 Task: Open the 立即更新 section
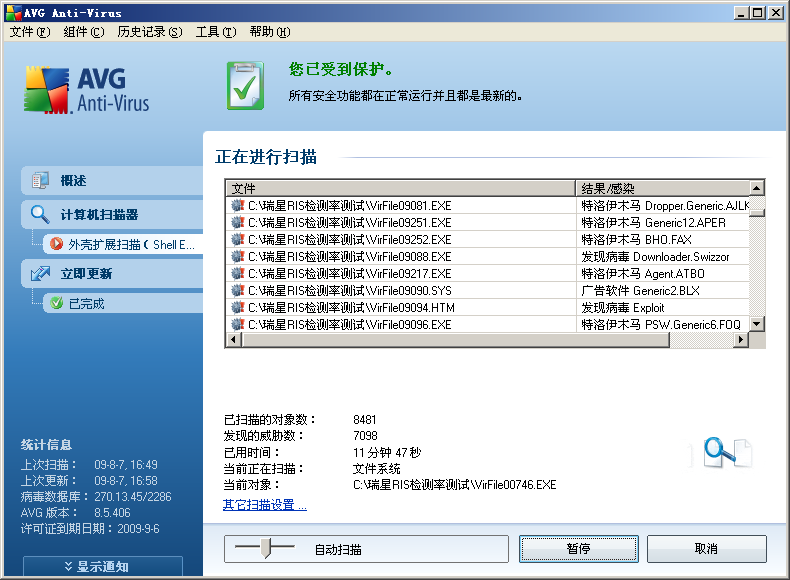pyautogui.click(x=112, y=274)
